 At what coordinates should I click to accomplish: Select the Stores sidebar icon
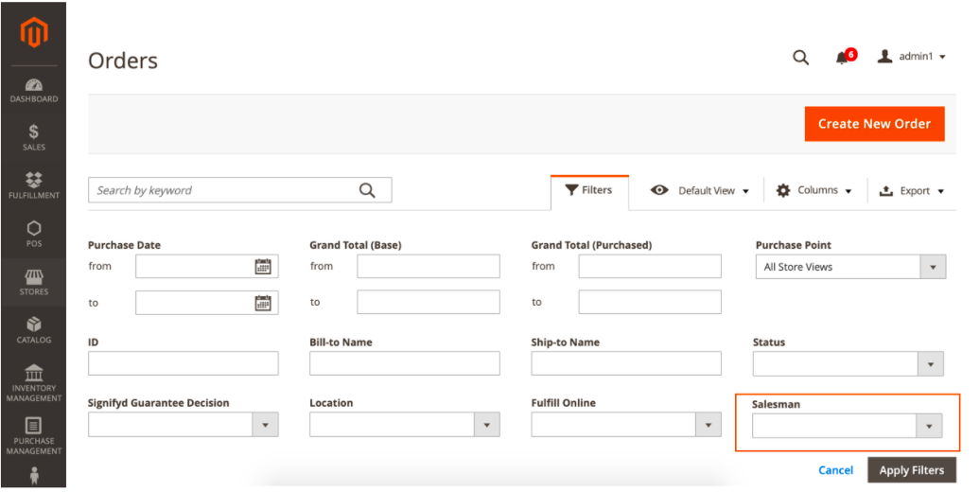pyautogui.click(x=33, y=281)
